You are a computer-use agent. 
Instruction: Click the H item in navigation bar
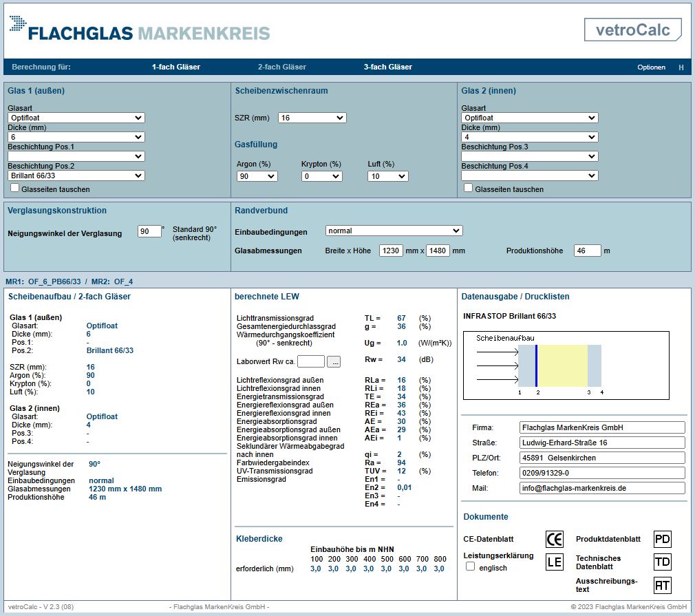coord(681,67)
